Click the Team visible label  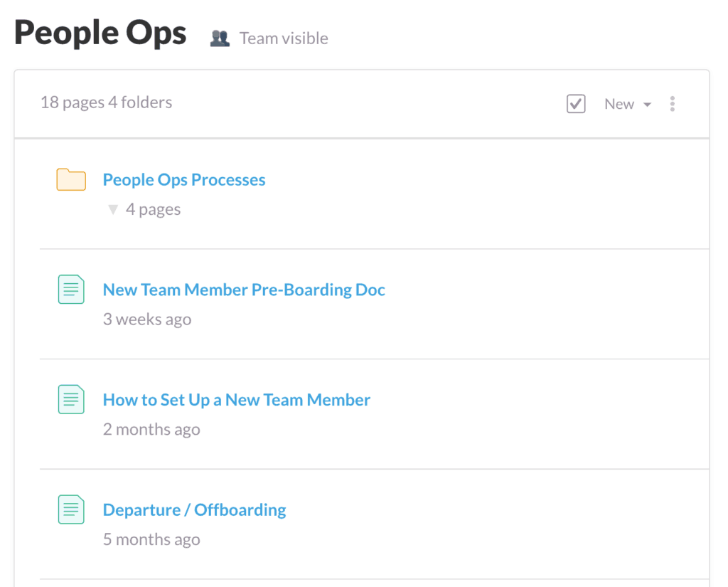pos(283,38)
